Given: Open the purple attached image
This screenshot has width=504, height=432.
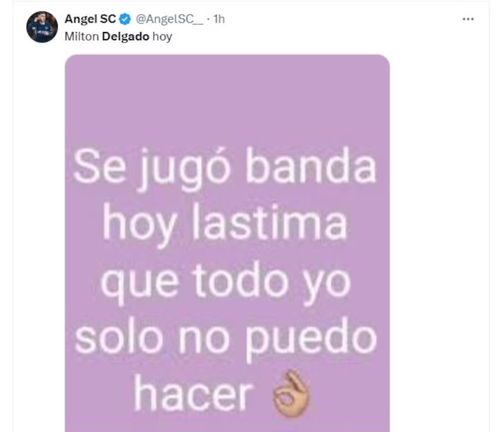Looking at the screenshot, I should tap(227, 243).
